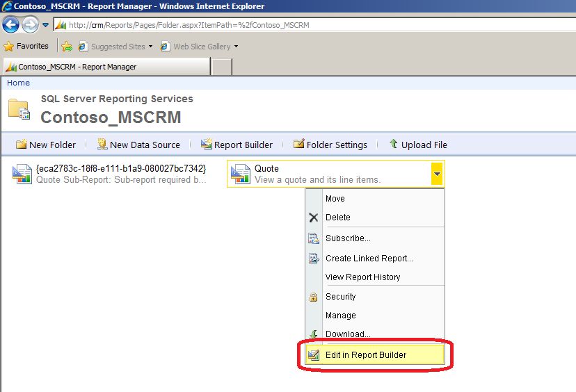
Task: Open the {eca2783c-18f8-e111-b1a9-080027bc7342} report link
Action: pyautogui.click(x=121, y=168)
